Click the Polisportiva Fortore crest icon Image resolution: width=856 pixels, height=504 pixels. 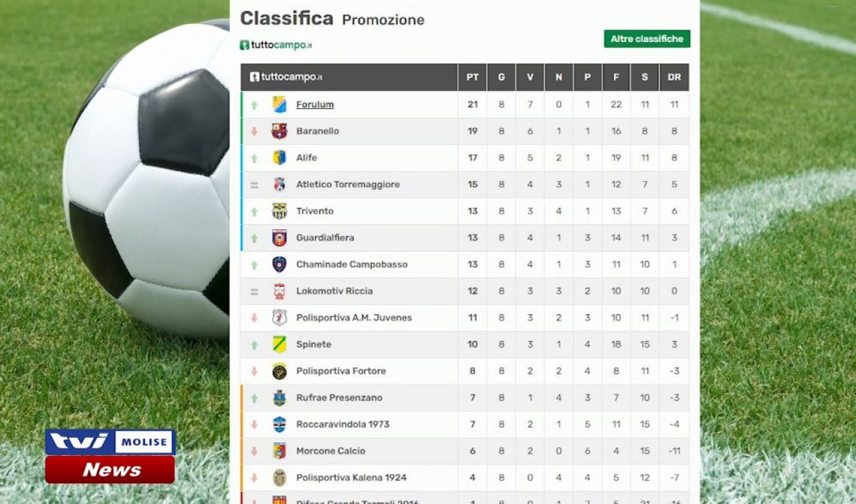click(280, 371)
